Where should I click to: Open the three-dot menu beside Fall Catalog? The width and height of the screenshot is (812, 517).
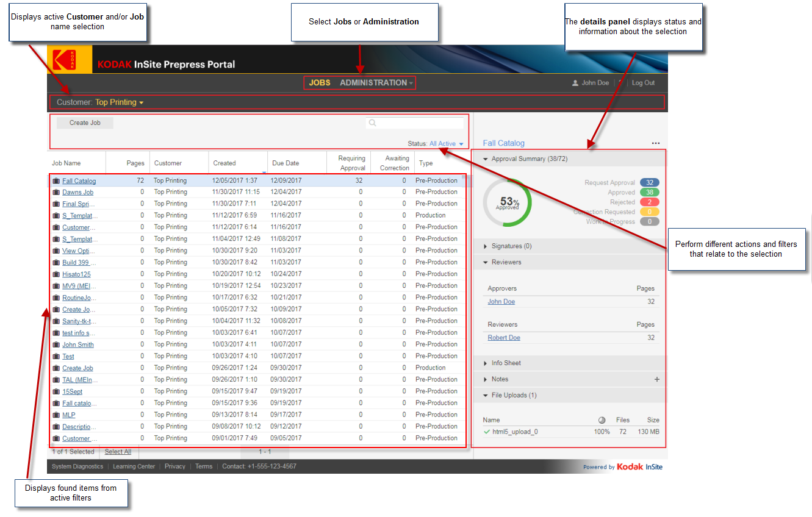(655, 143)
